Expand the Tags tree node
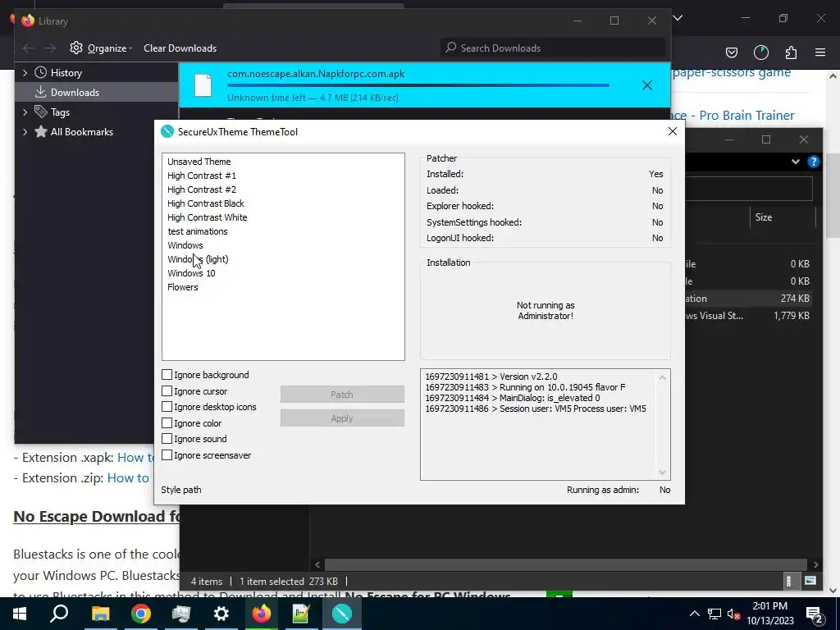The image size is (840, 630). (25, 112)
